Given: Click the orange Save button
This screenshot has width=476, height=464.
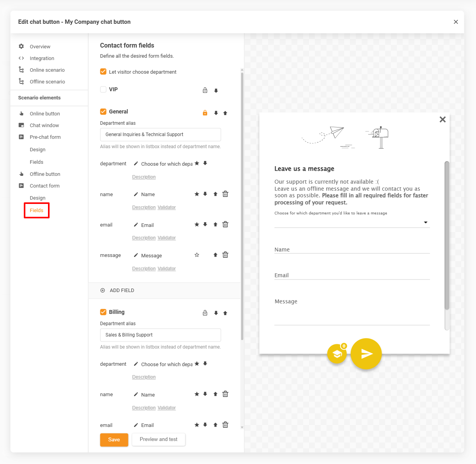Looking at the screenshot, I should [x=114, y=439].
